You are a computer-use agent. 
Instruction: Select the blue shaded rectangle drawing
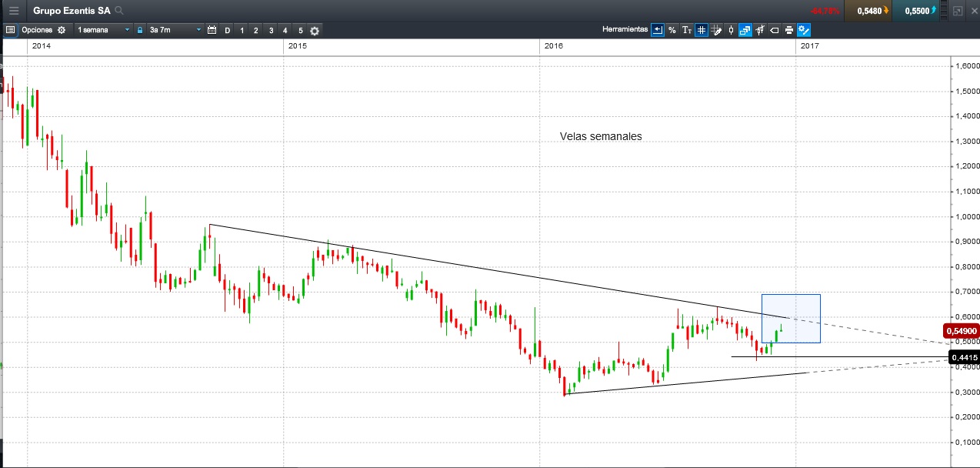point(791,319)
